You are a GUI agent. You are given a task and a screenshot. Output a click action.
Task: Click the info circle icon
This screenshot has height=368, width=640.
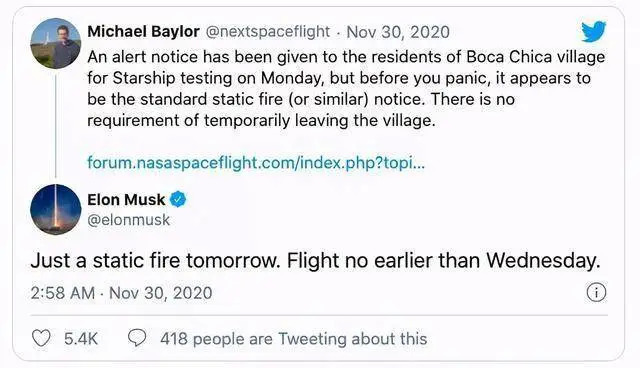(596, 293)
